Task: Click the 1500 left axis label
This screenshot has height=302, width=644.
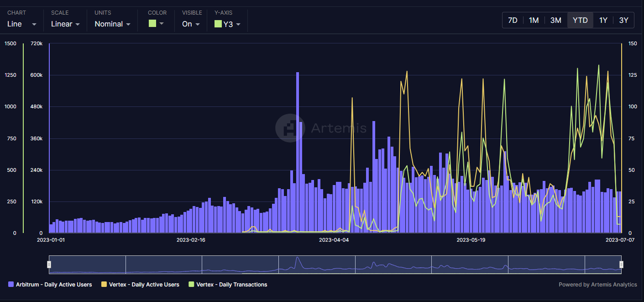Action: pyautogui.click(x=10, y=43)
